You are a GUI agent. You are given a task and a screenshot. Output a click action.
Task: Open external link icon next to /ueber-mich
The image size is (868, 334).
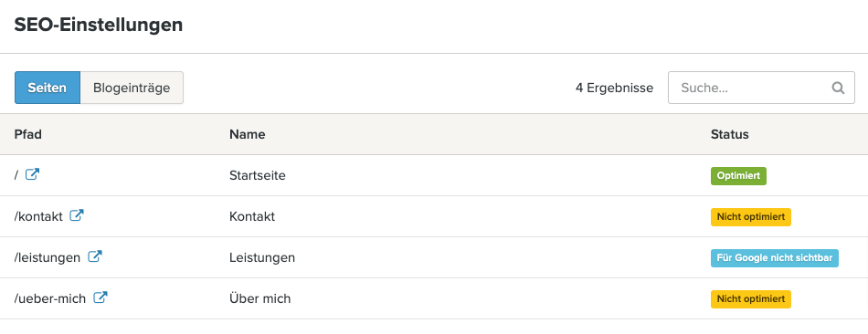pos(101,298)
